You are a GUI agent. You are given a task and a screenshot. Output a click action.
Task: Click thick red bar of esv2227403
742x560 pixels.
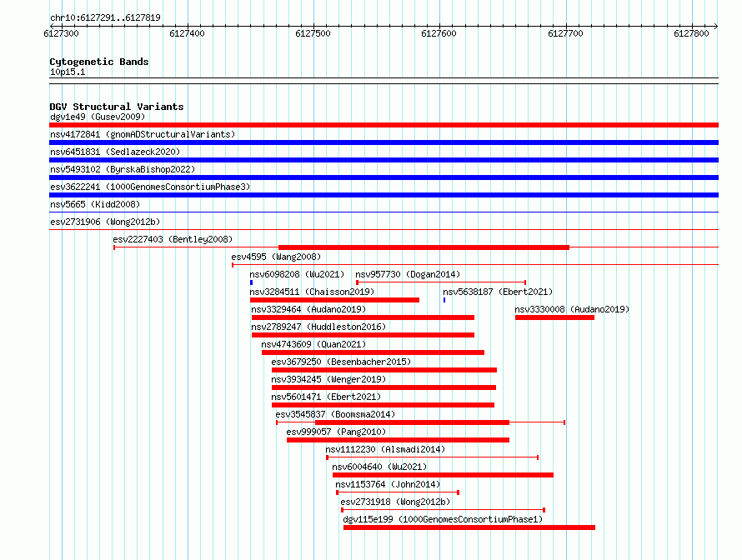click(424, 247)
